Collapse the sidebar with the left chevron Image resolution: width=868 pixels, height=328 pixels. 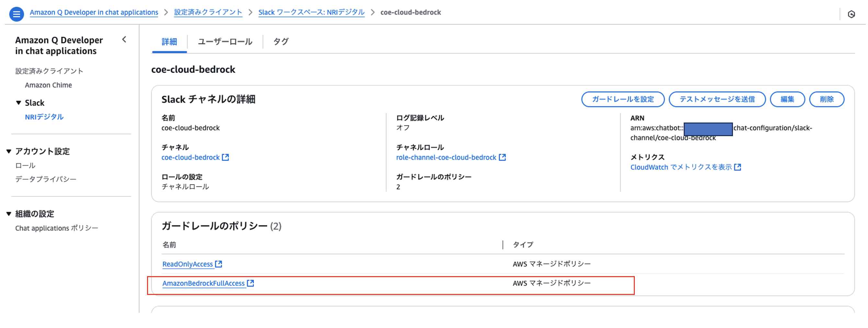click(124, 40)
